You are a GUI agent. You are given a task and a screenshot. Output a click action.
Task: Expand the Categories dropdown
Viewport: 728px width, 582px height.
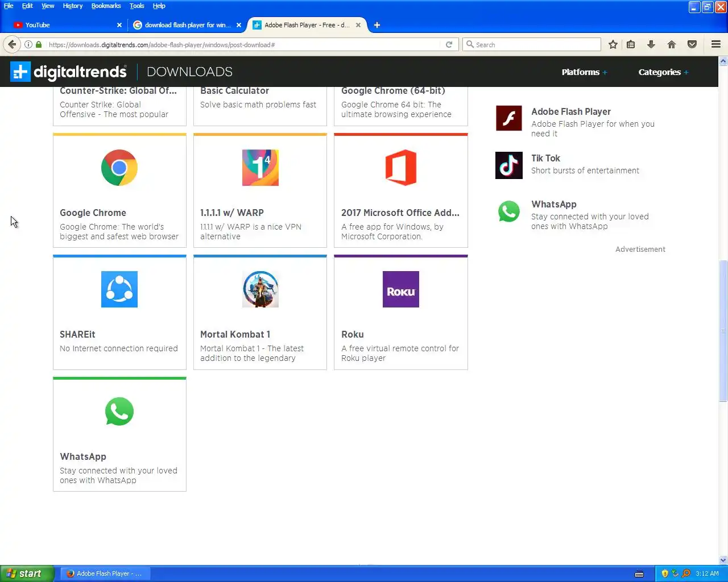(x=663, y=72)
